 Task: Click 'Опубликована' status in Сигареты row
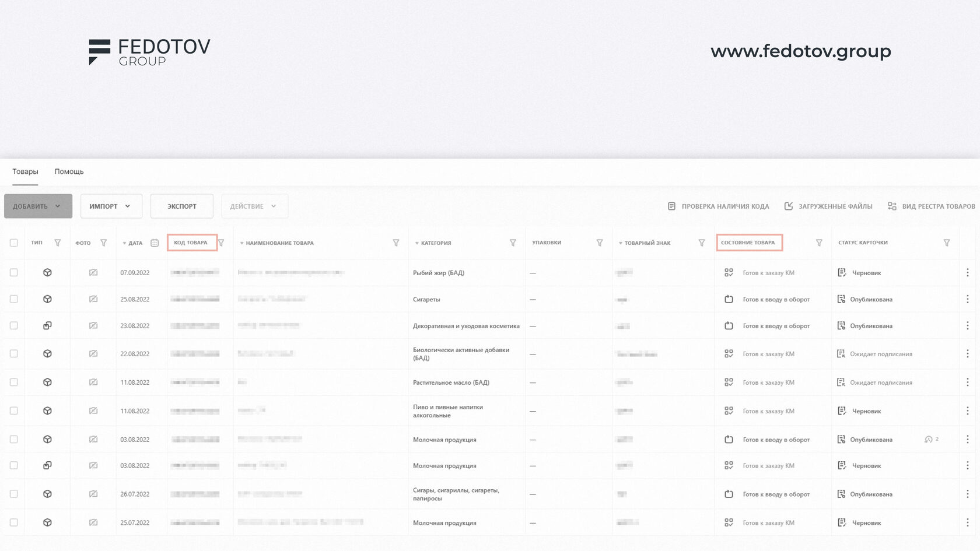(x=871, y=300)
